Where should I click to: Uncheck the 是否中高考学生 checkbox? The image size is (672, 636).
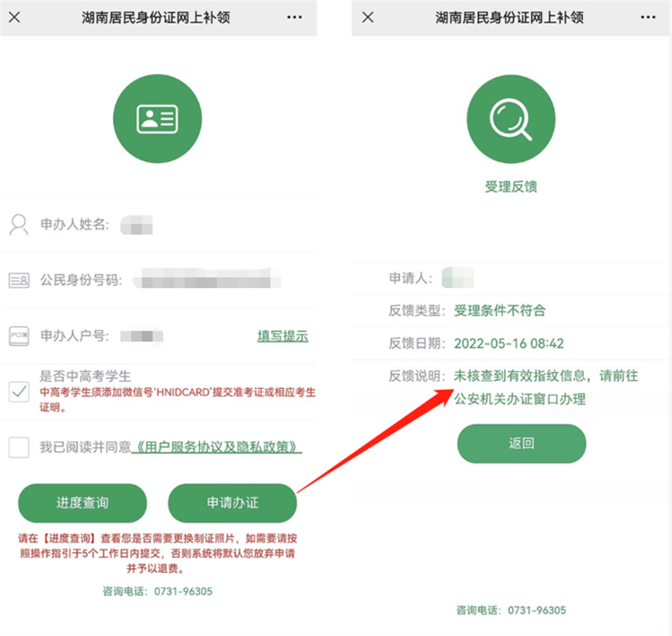point(19,392)
